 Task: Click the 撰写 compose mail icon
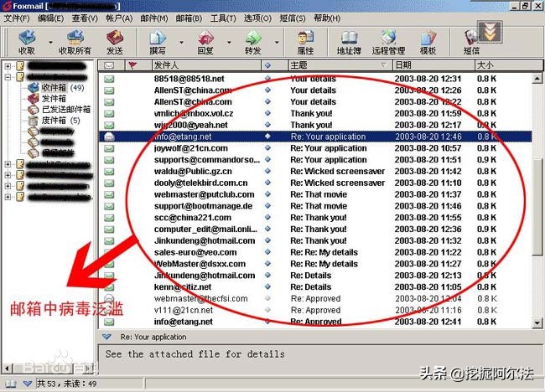pos(158,38)
